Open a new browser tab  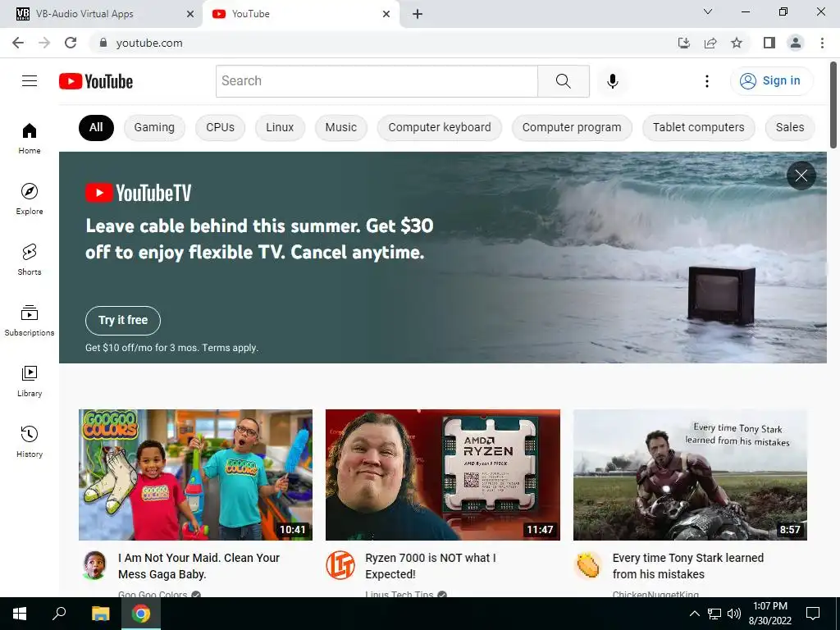418,14
